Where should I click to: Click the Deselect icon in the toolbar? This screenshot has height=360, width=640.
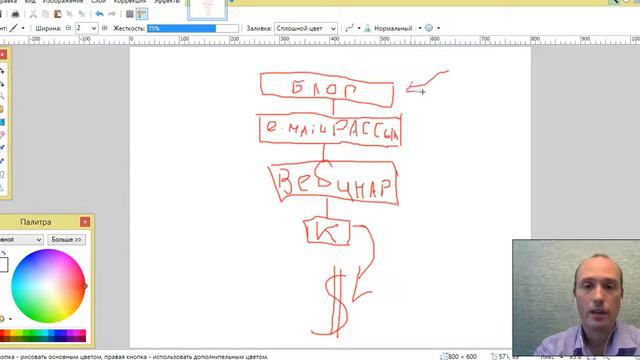click(82, 14)
